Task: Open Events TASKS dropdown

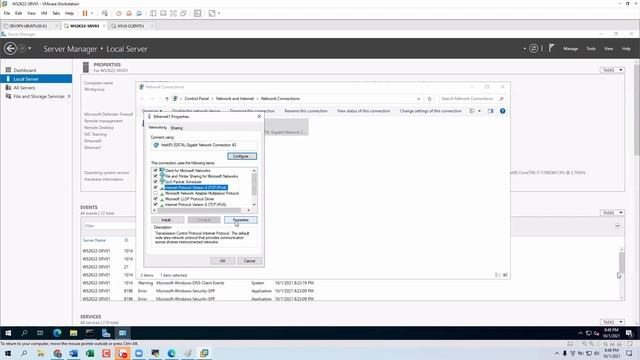Action: click(x=612, y=213)
